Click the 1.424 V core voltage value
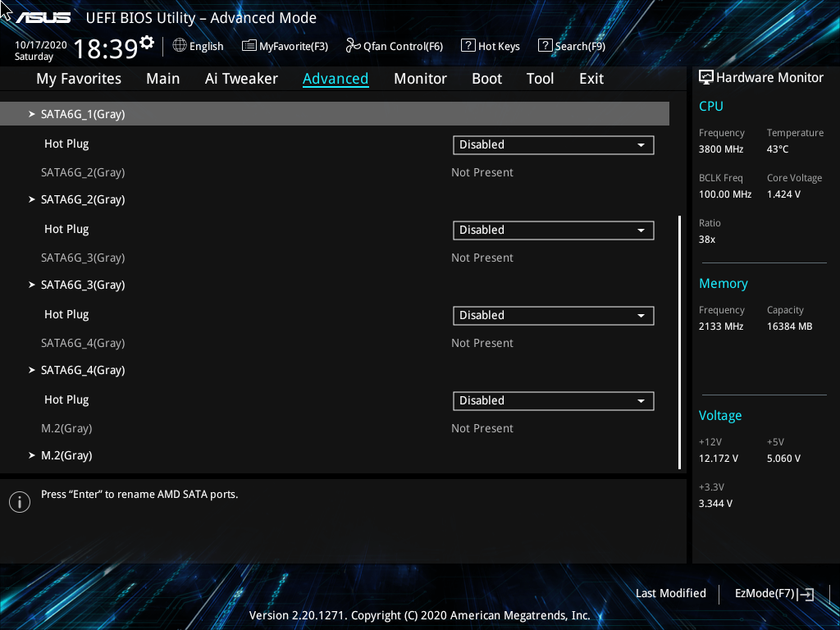 pos(783,194)
